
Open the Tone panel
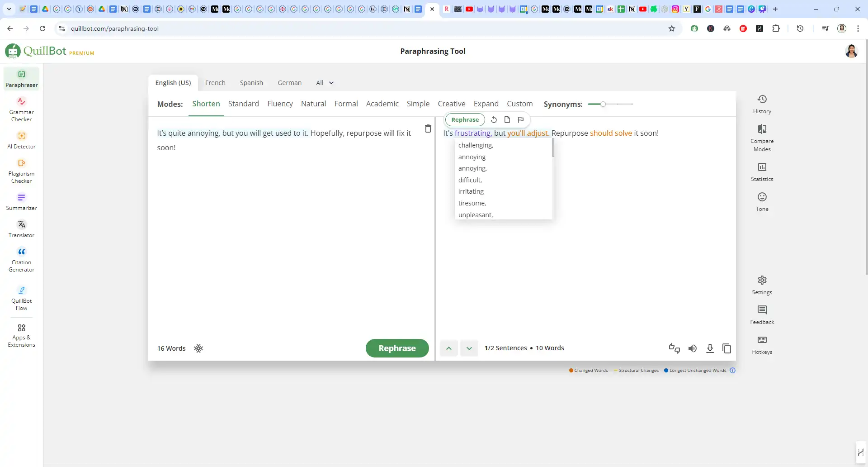click(762, 202)
